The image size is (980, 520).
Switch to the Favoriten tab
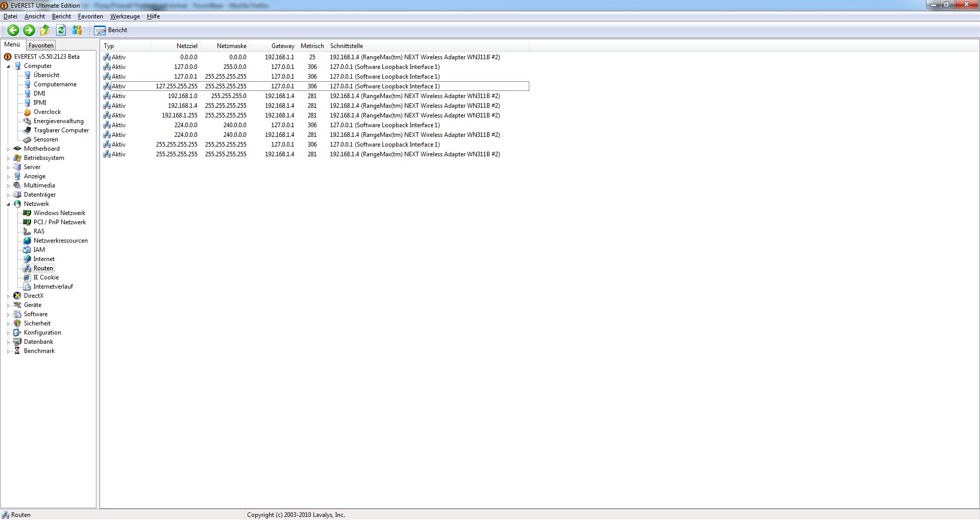click(41, 45)
